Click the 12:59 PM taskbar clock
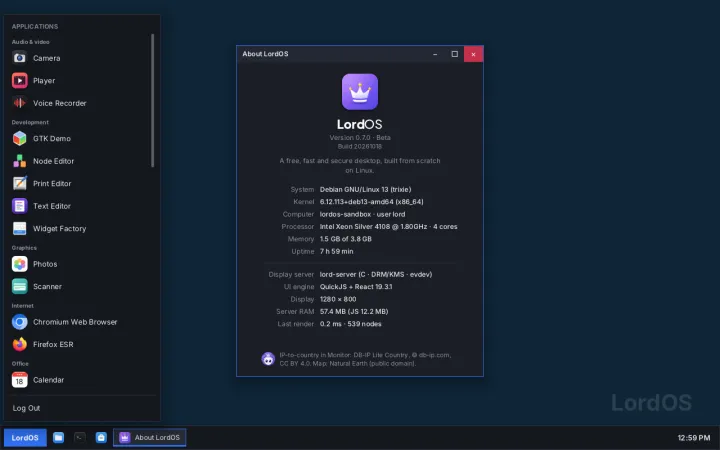 [694, 438]
